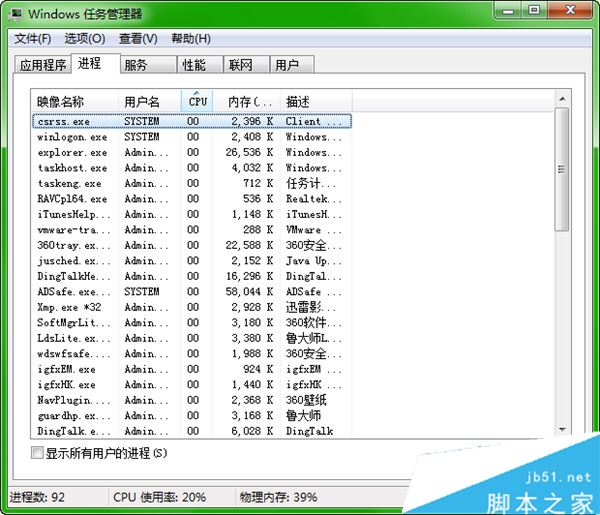
Task: Select the ADSafe.exe process row
Action: click(192, 292)
